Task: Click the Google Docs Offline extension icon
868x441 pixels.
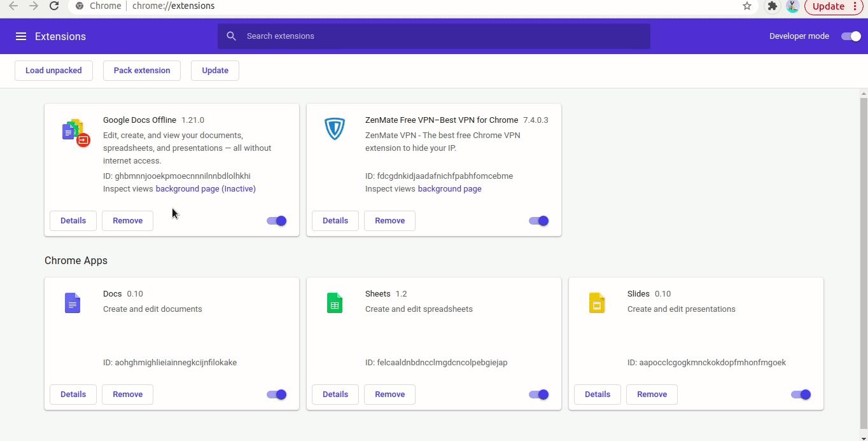Action: [x=76, y=132]
